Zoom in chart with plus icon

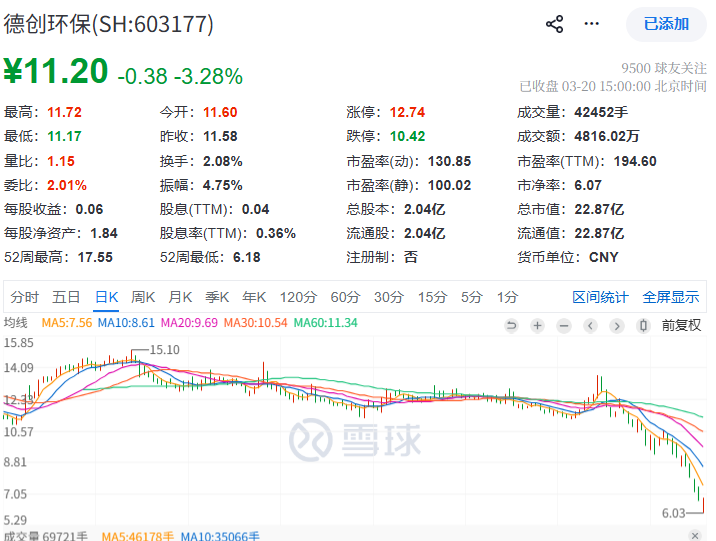pyautogui.click(x=537, y=326)
